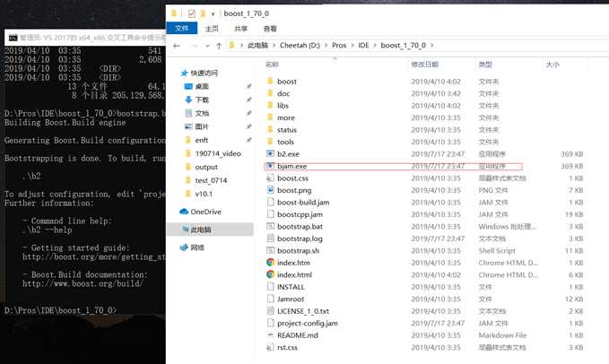Open the Share ribbon tab
Image resolution: width=609 pixels, height=364 pixels.
(240, 29)
